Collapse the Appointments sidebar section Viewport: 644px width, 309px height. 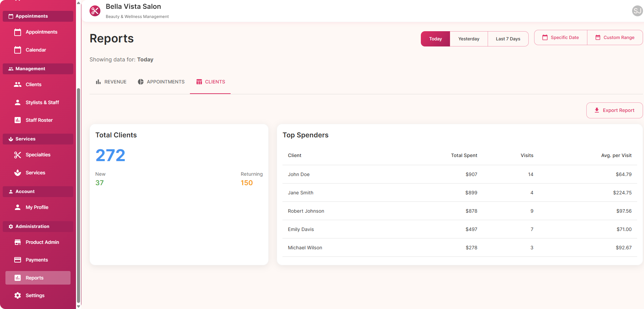pyautogui.click(x=38, y=16)
